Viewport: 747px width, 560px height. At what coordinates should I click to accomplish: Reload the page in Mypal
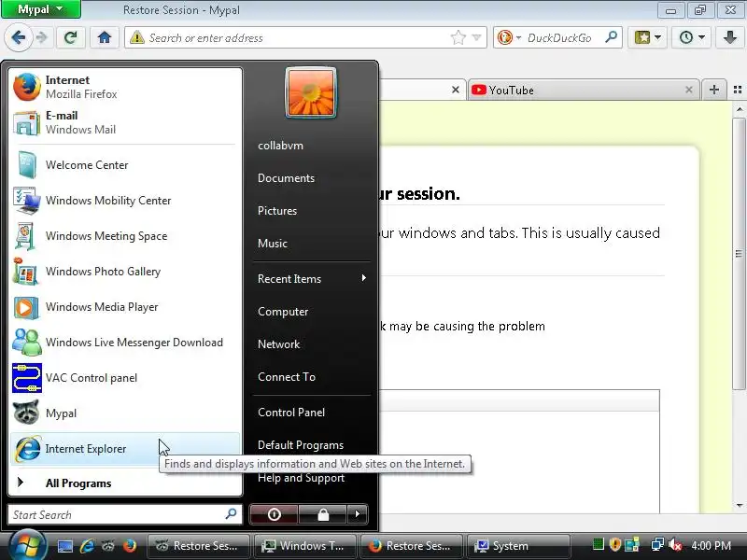point(71,37)
